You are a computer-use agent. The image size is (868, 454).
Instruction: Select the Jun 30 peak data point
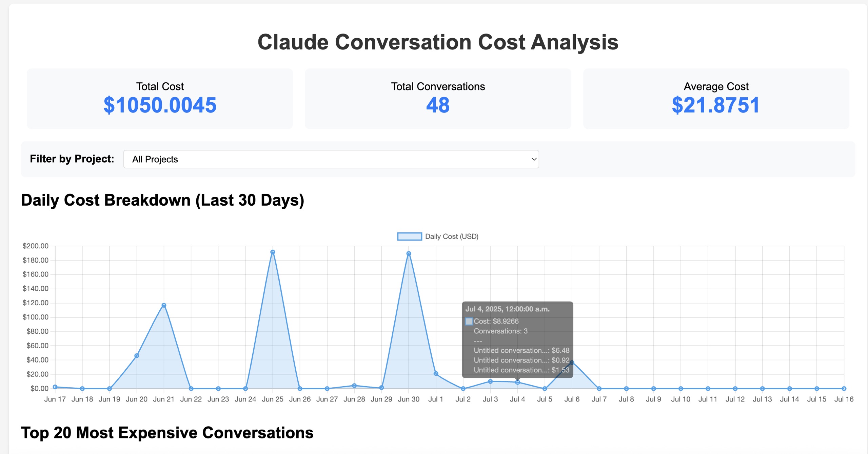click(x=409, y=253)
